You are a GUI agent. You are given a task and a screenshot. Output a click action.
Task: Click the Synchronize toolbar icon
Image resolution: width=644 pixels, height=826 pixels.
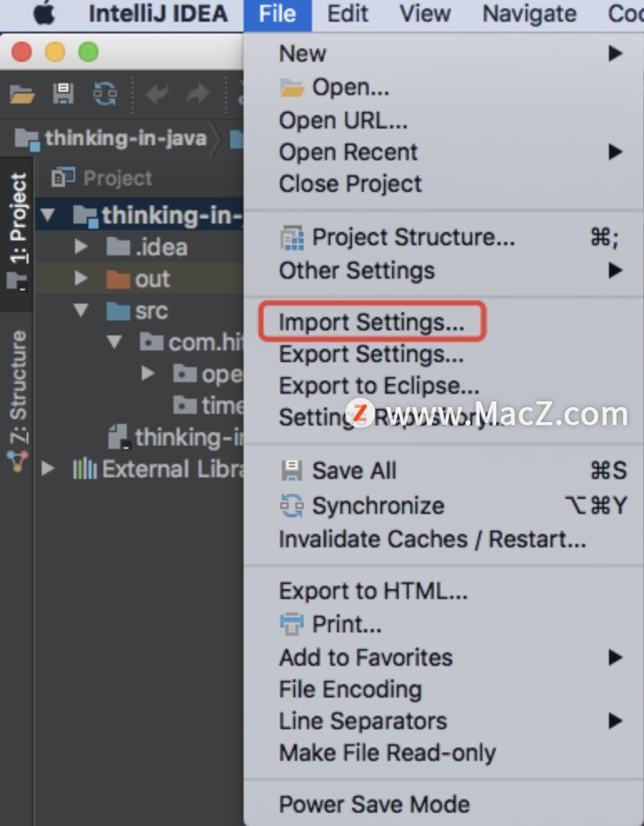pos(105,93)
